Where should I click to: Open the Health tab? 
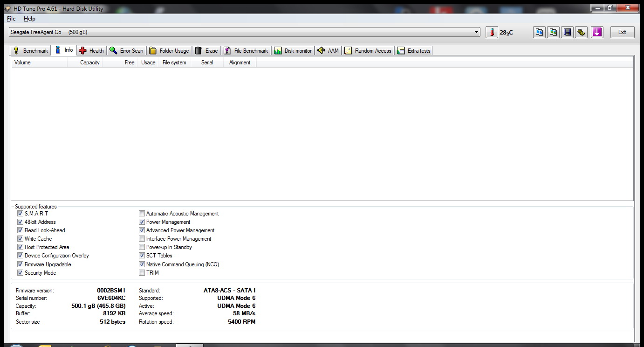[91, 51]
